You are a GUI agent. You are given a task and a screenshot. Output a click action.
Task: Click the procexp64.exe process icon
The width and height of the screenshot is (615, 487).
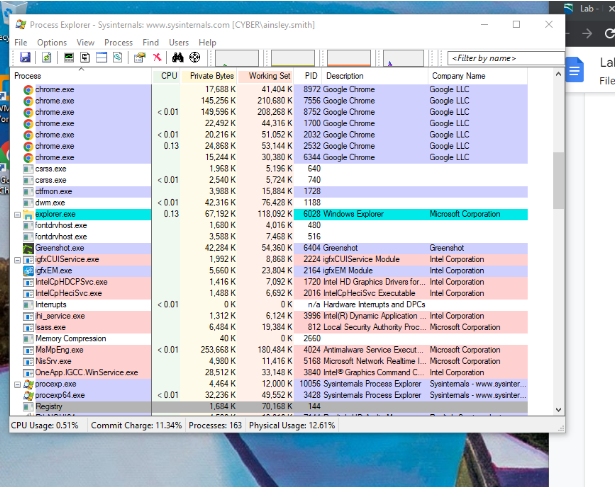click(x=28, y=395)
